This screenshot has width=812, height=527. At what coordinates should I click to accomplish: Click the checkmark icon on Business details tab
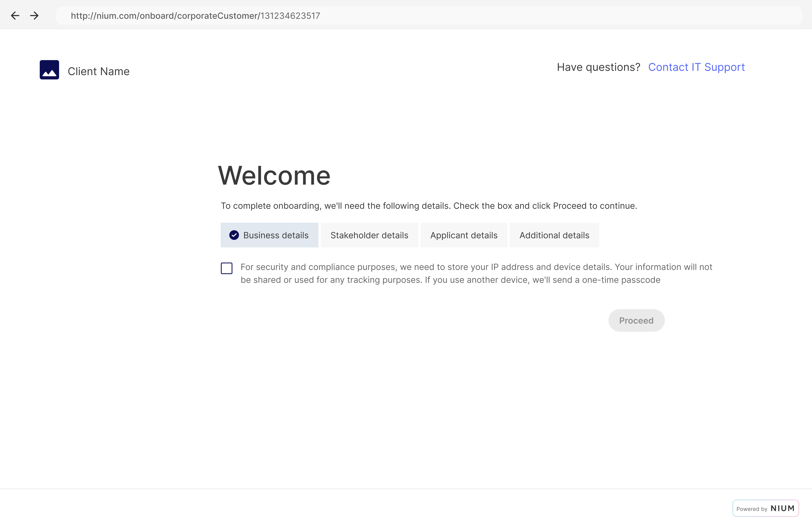234,235
